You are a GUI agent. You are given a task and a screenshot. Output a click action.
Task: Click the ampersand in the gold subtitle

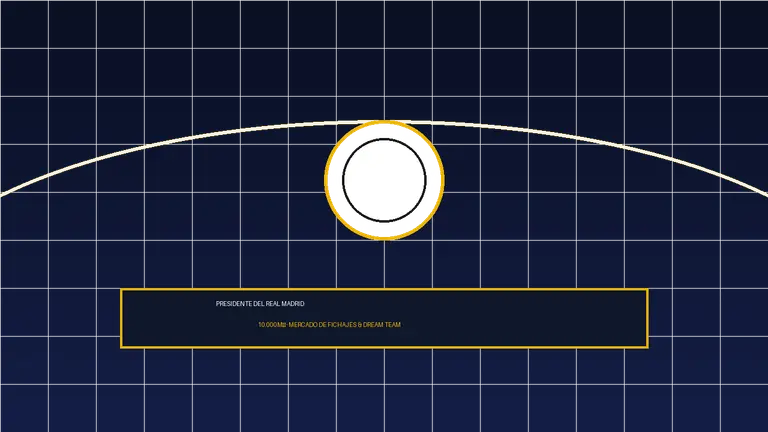(360, 325)
